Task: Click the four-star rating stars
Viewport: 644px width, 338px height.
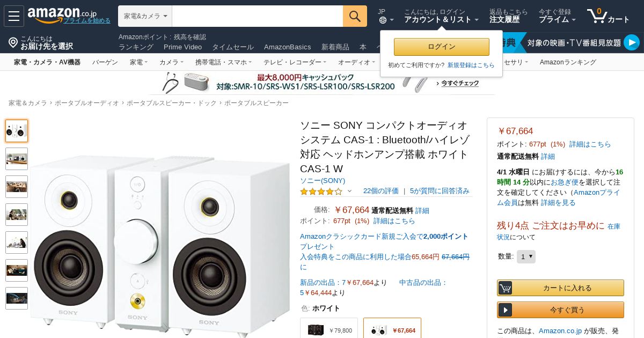Action: tap(321, 191)
